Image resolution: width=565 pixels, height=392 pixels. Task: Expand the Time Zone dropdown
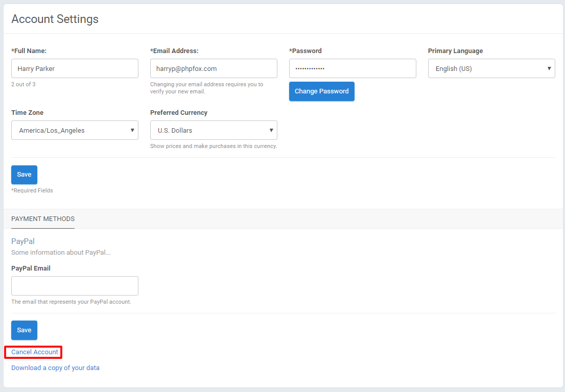tap(75, 130)
